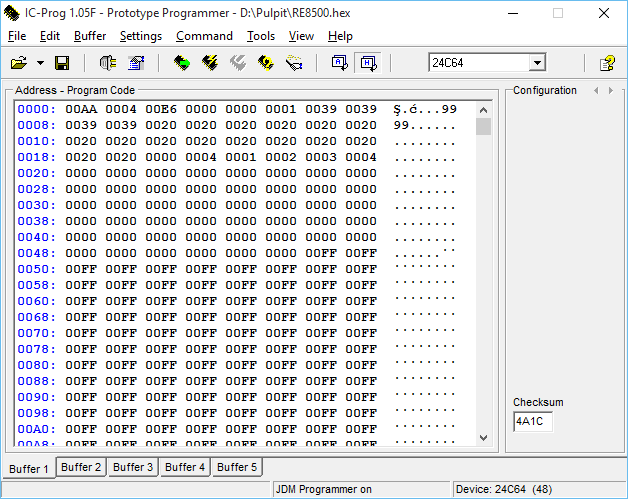
Task: Open the Options toolbar icon
Action: [x=136, y=63]
